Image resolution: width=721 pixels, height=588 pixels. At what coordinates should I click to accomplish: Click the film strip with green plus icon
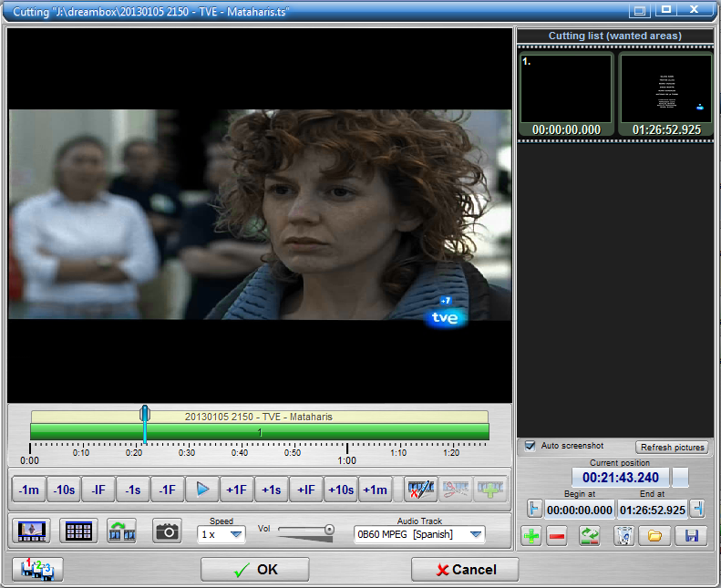point(490,490)
